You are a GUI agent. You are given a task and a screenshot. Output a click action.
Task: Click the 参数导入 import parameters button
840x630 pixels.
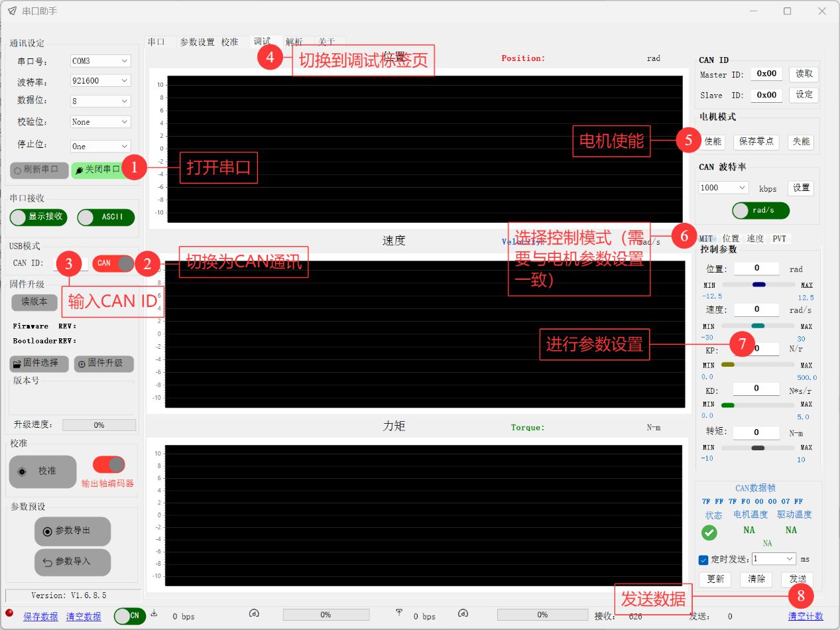72,562
